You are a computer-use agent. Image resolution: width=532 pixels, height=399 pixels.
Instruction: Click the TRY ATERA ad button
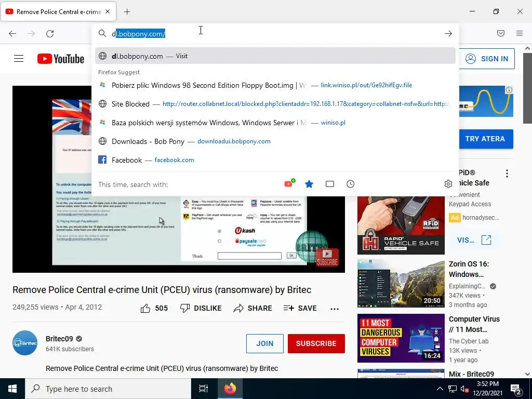[485, 139]
